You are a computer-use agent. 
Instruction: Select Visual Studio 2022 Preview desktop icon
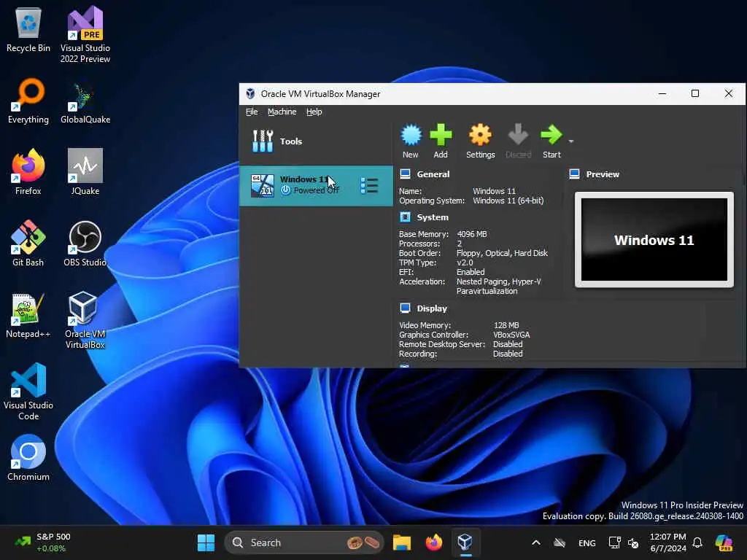tap(85, 34)
